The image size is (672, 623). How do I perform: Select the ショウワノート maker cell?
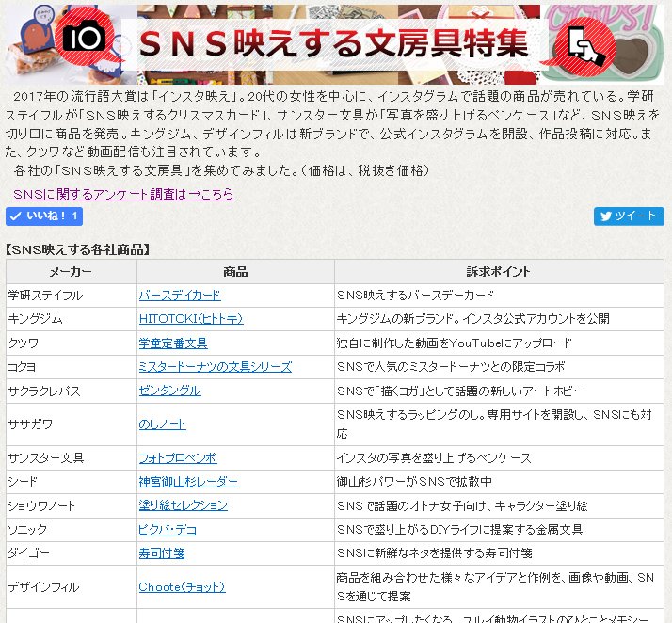point(72,505)
